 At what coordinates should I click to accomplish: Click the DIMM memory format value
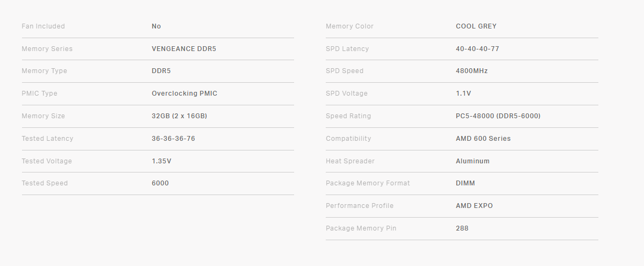[465, 183]
